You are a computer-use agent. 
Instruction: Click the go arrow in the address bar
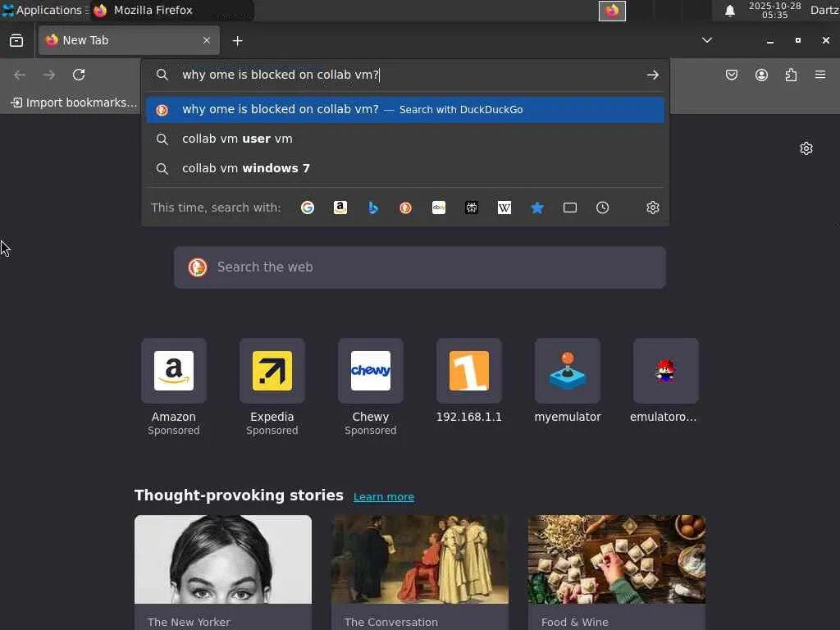652,75
